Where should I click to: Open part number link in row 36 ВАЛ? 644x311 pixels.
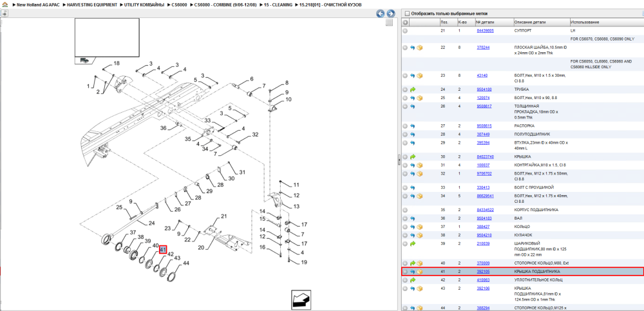click(x=484, y=218)
